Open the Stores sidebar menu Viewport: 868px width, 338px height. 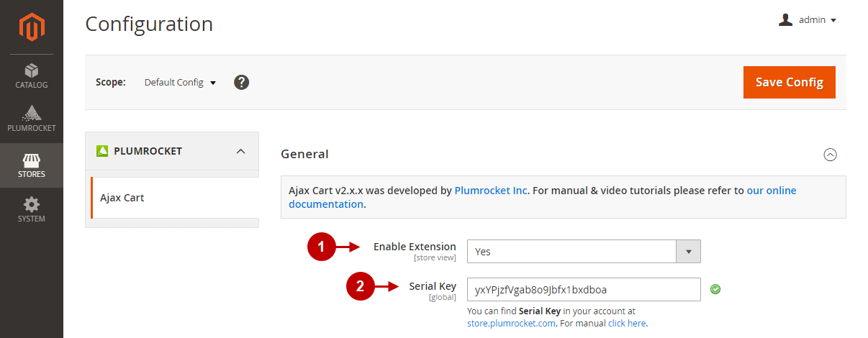(x=32, y=165)
